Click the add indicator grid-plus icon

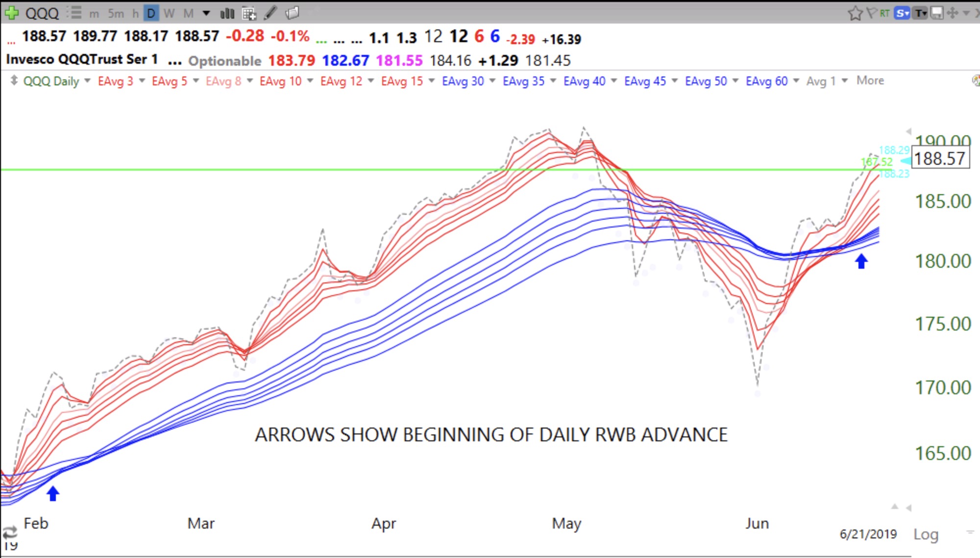pyautogui.click(x=249, y=13)
